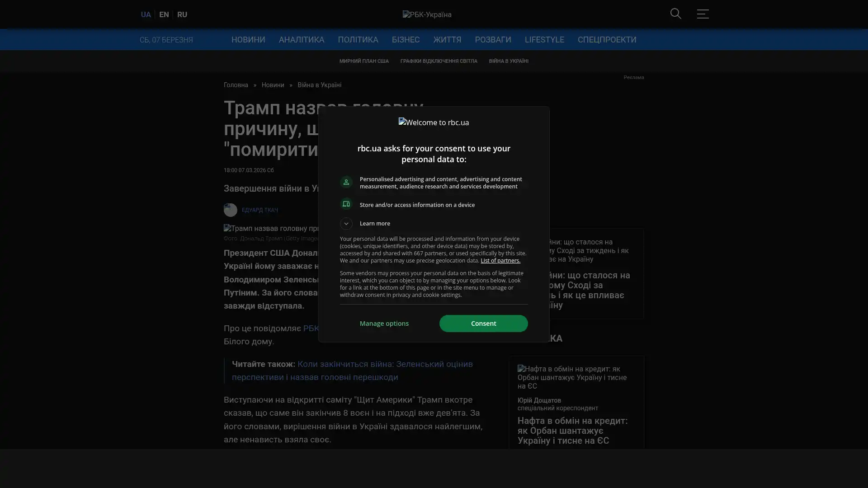Switch site language to RU
Screen dimensions: 868x488
point(182,14)
